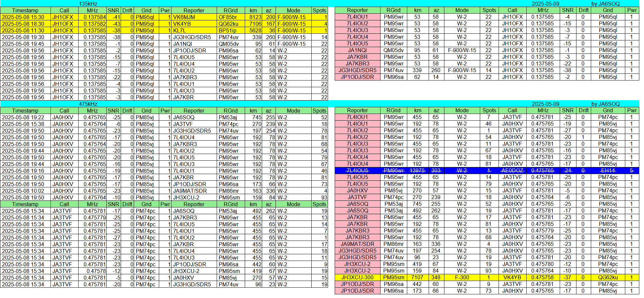644x298 pixels.
Task: Click the KL7L reporter cell
Action: tap(194, 30)
